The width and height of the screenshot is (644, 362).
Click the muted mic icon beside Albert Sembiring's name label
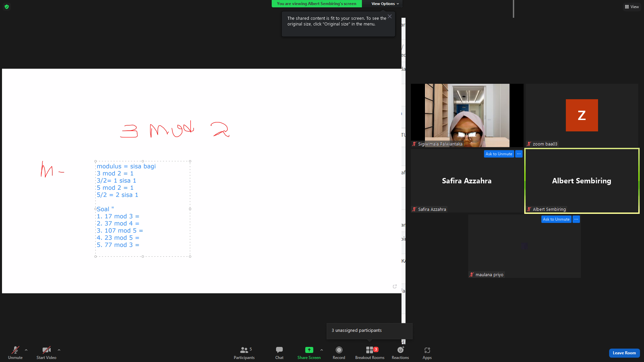point(529,209)
